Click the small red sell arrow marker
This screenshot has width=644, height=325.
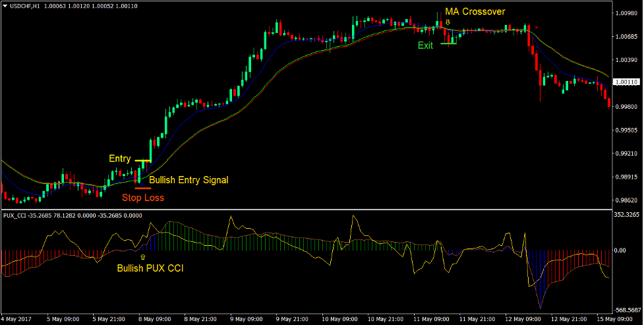pos(537,27)
